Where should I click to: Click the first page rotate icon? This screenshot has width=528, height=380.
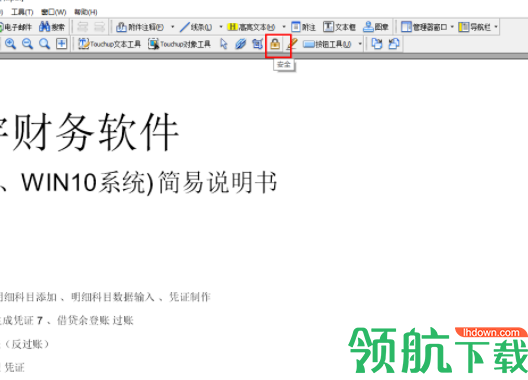coord(376,44)
